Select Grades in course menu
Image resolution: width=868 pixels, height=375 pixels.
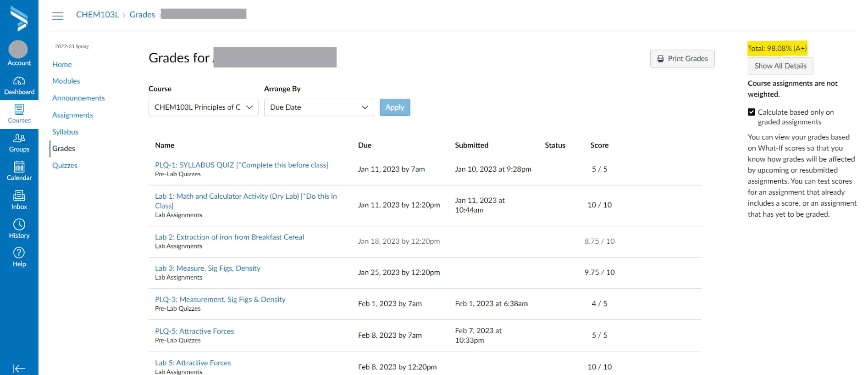pyautogui.click(x=64, y=148)
